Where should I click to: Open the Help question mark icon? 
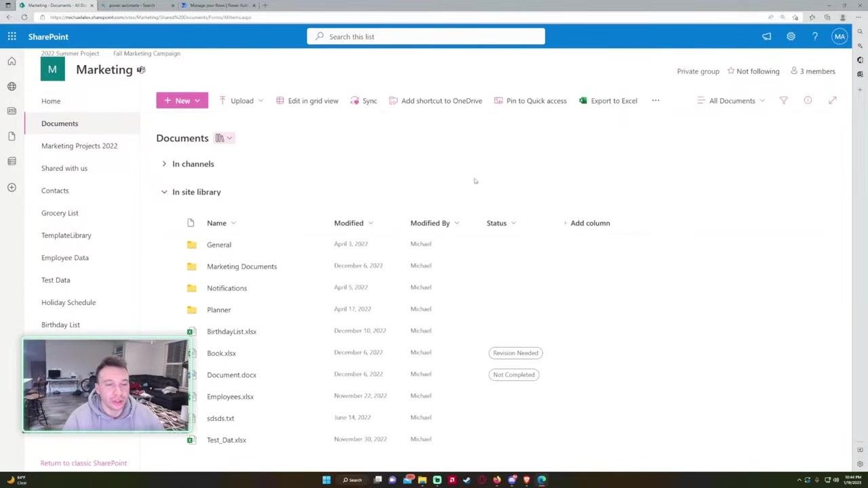click(815, 37)
